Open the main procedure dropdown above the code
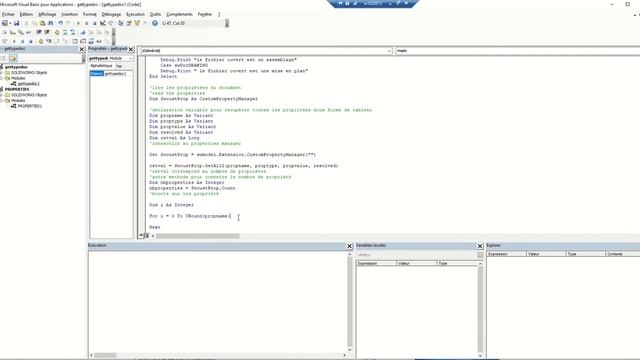 pos(518,51)
